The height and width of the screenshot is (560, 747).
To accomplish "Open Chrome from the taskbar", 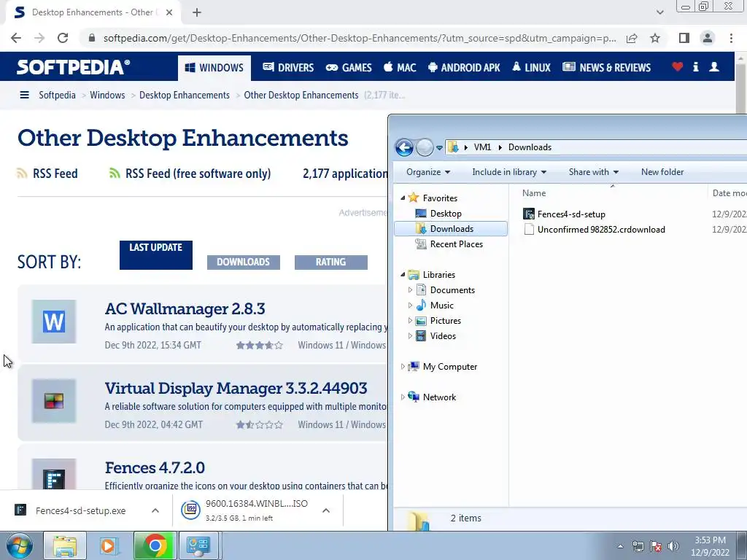I will coord(155,545).
